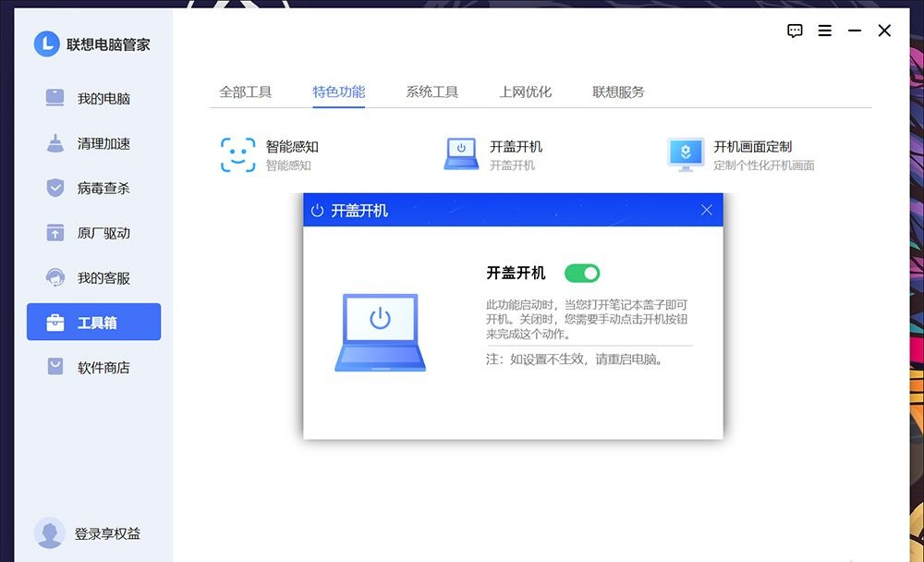This screenshot has width=924, height=562.
Task: Click the 清理加速 label text
Action: 103,143
